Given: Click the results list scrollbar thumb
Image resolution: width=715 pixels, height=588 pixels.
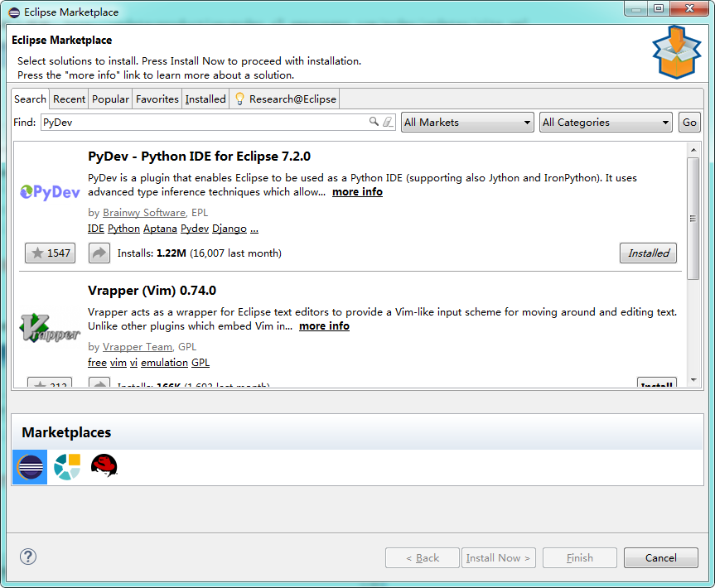Looking at the screenshot, I should pos(693,219).
